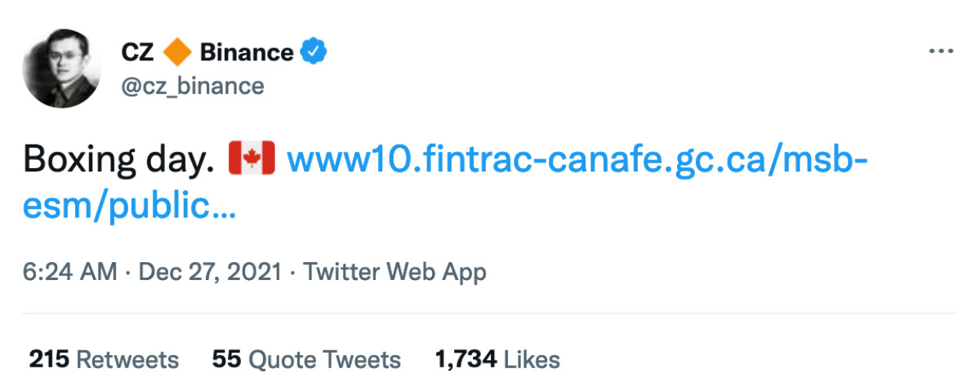Click the 6:24 AM timestamp
Image resolution: width=980 pixels, height=391 pixels.
(70, 272)
